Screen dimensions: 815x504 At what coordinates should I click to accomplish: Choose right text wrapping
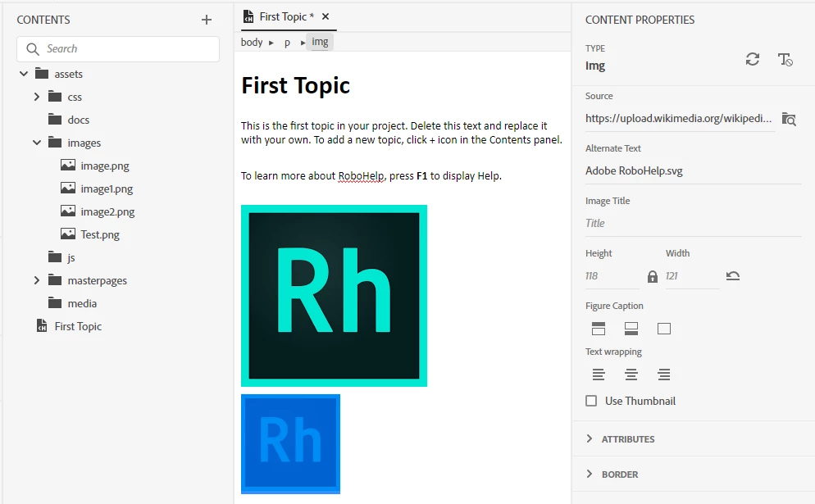click(664, 374)
